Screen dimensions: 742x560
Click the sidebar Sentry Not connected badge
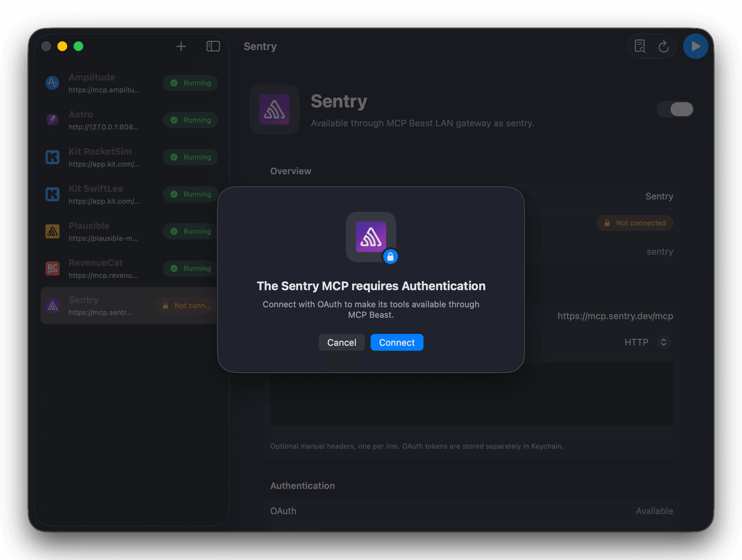187,306
